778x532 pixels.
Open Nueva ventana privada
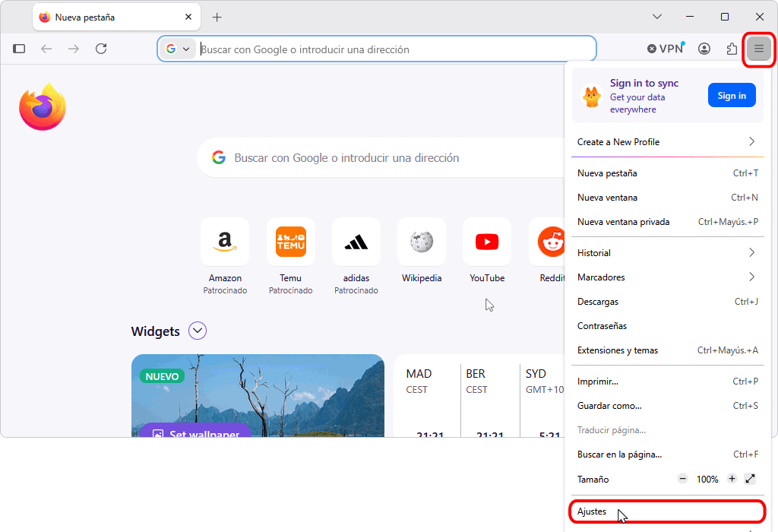click(x=667, y=222)
